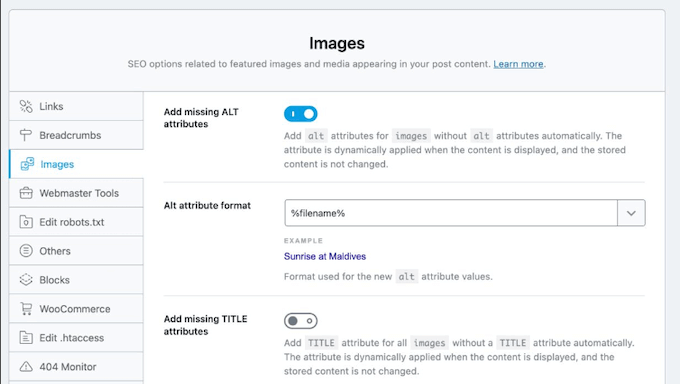Click the Others circle-lines icon

[26, 251]
